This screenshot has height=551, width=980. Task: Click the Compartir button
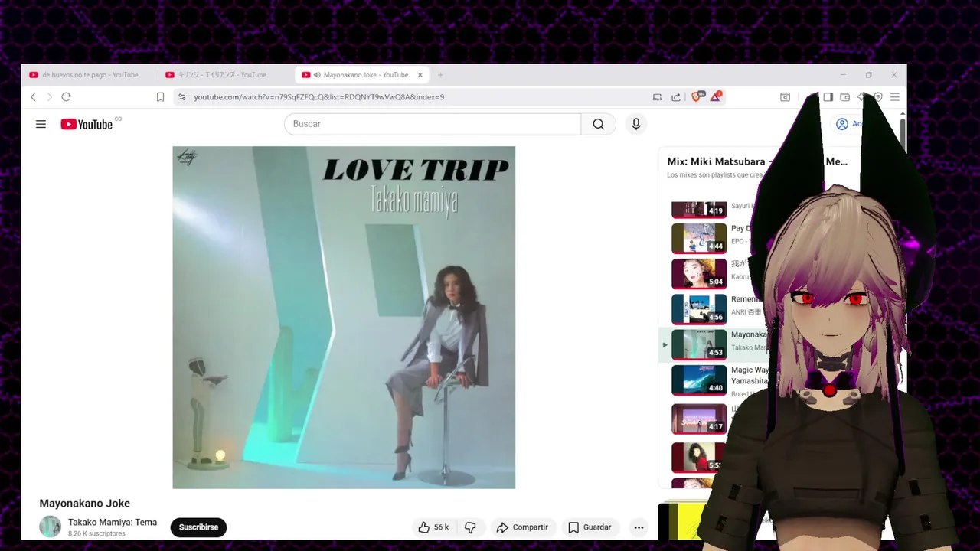point(522,527)
